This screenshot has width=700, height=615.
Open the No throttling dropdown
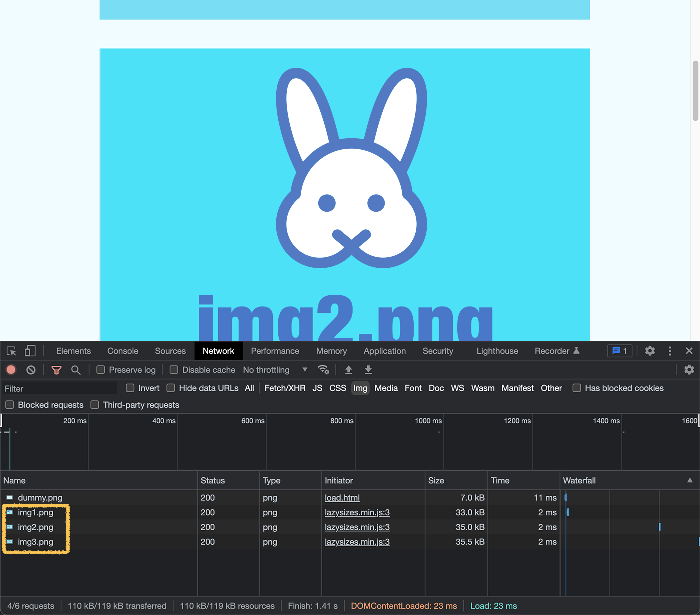tap(275, 370)
